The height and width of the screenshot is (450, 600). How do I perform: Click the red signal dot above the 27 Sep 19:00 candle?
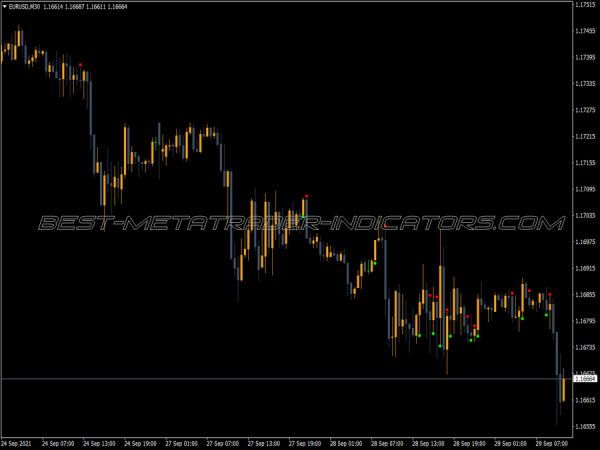[307, 196]
